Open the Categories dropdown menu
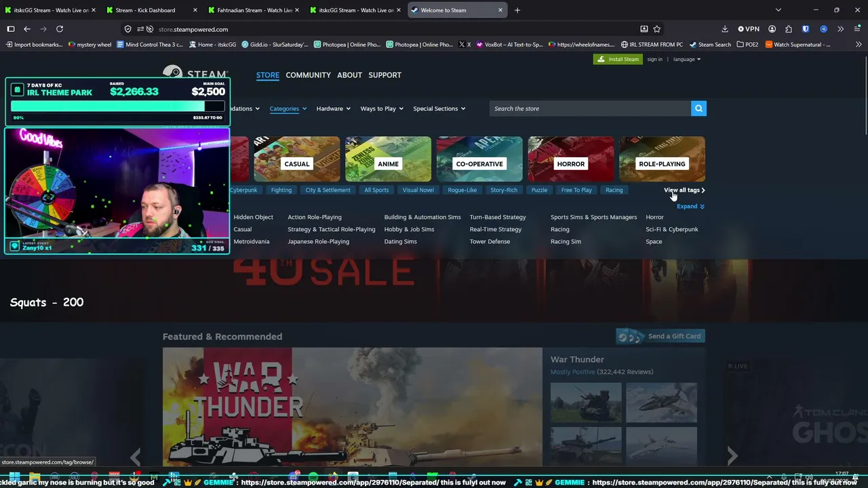This screenshot has height=488, width=868. [x=288, y=108]
